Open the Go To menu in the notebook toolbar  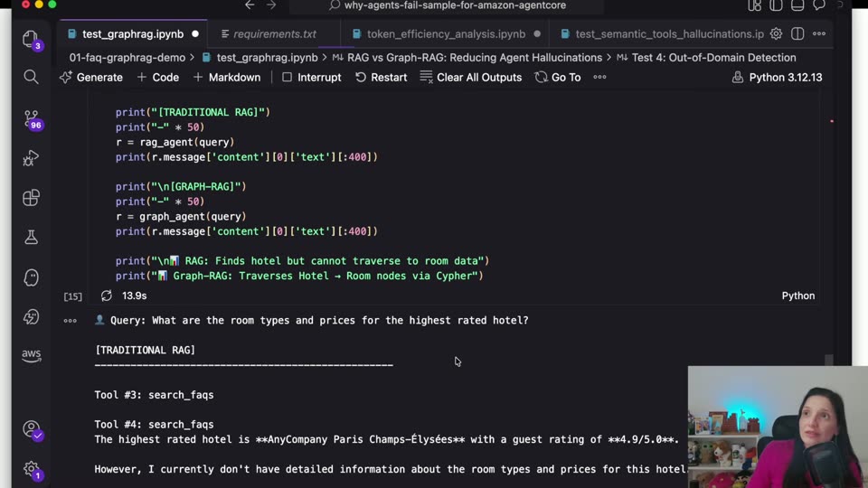click(x=558, y=78)
